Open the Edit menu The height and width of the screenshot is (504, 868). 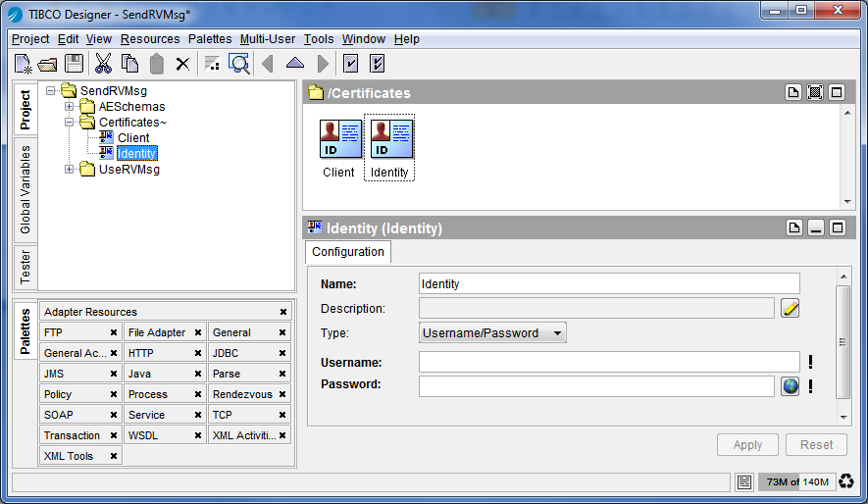click(x=68, y=39)
